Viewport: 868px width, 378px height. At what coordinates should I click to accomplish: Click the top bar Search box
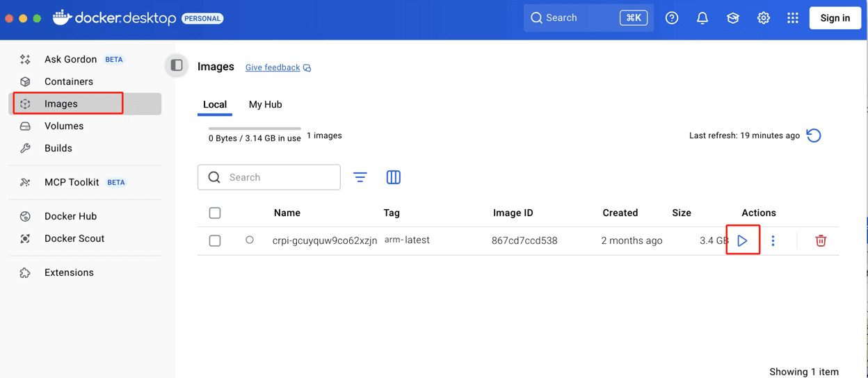(x=588, y=18)
